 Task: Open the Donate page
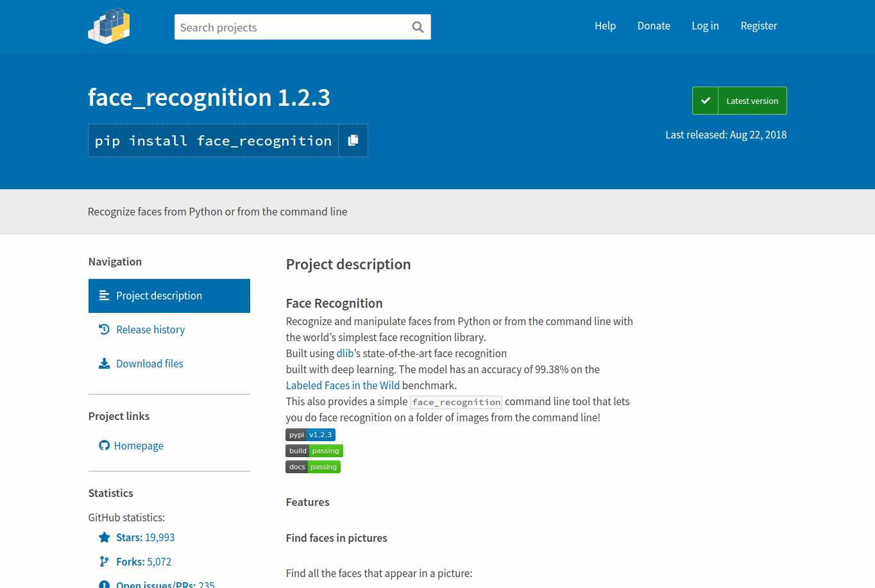point(654,26)
